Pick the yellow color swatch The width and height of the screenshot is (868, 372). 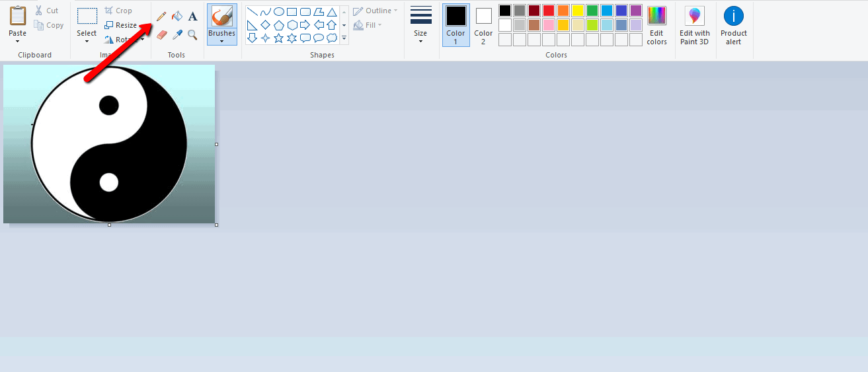tap(578, 11)
